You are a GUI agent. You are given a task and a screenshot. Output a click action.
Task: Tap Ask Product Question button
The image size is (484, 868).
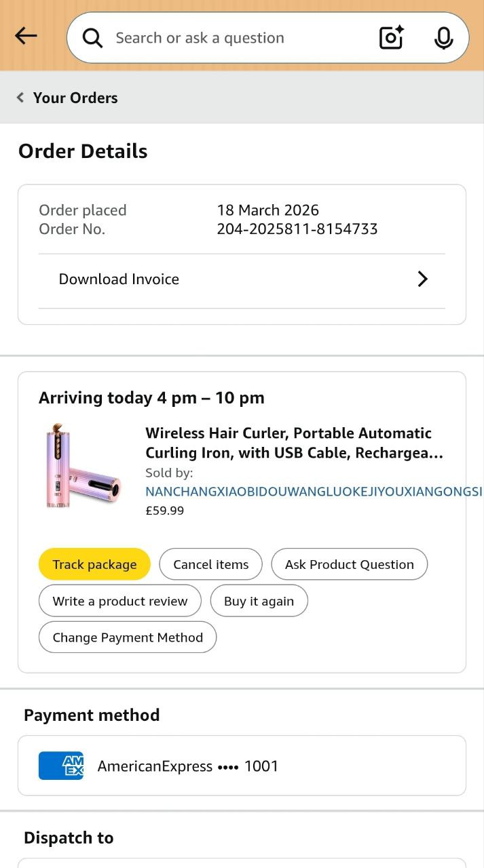pos(349,564)
